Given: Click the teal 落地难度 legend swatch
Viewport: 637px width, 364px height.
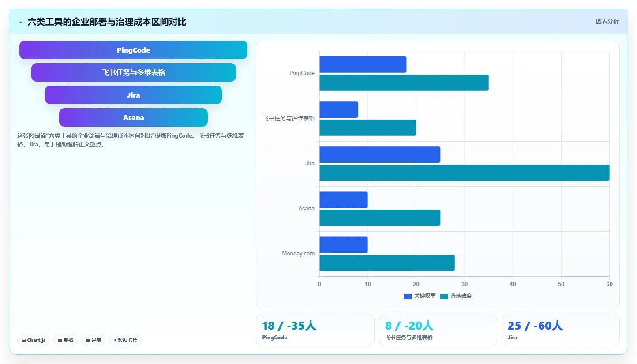Looking at the screenshot, I should [x=444, y=296].
